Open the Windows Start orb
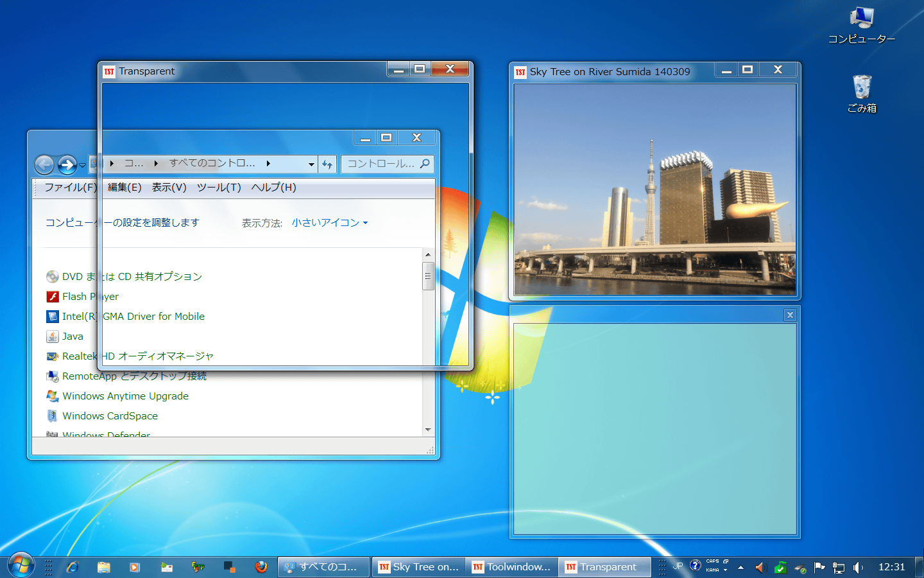Screen dimensions: 924x578 click(21, 566)
